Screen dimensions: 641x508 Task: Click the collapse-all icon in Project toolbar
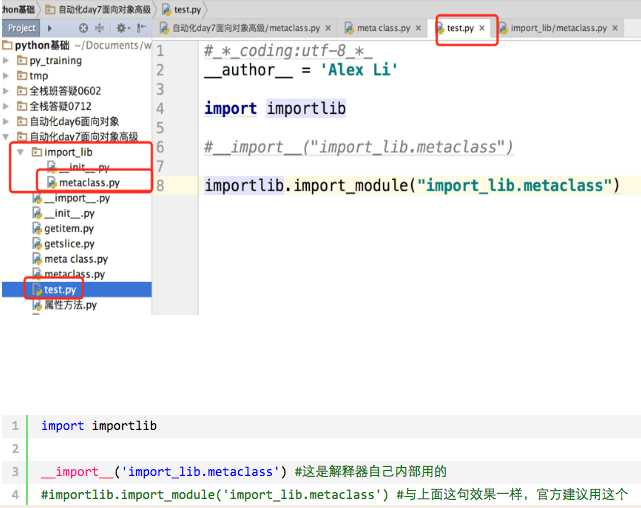[x=99, y=28]
